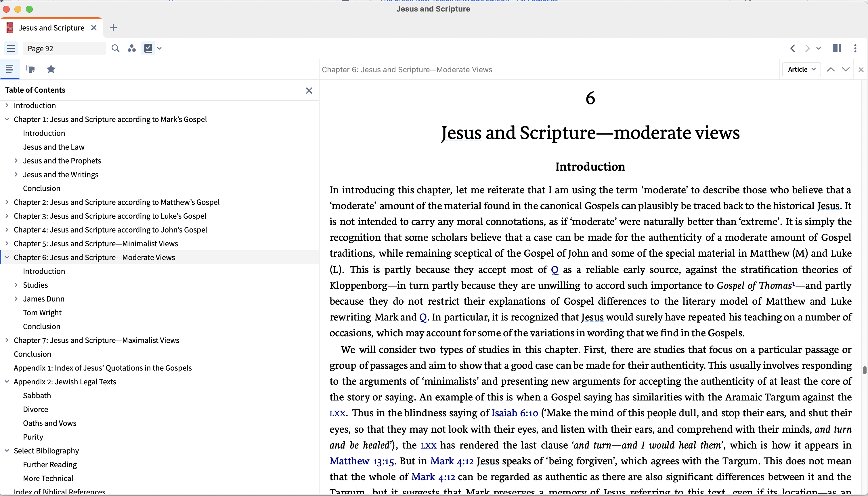Collapse Select Bibliography section

(x=7, y=451)
